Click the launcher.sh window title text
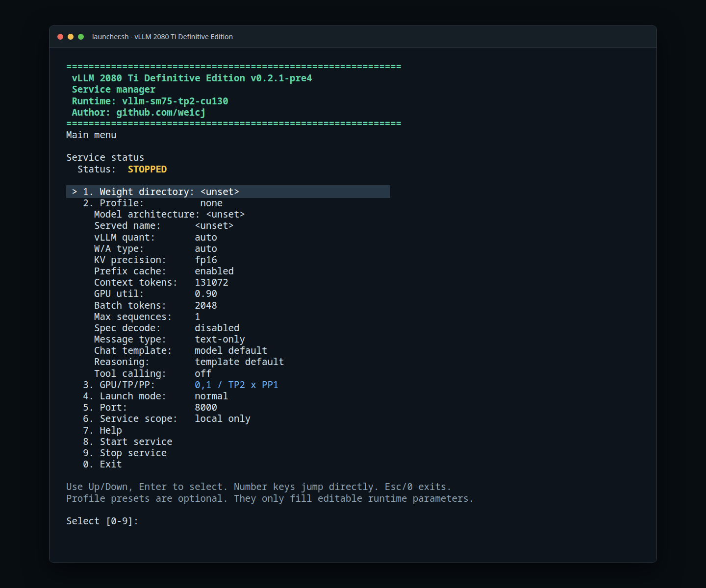 coord(162,37)
